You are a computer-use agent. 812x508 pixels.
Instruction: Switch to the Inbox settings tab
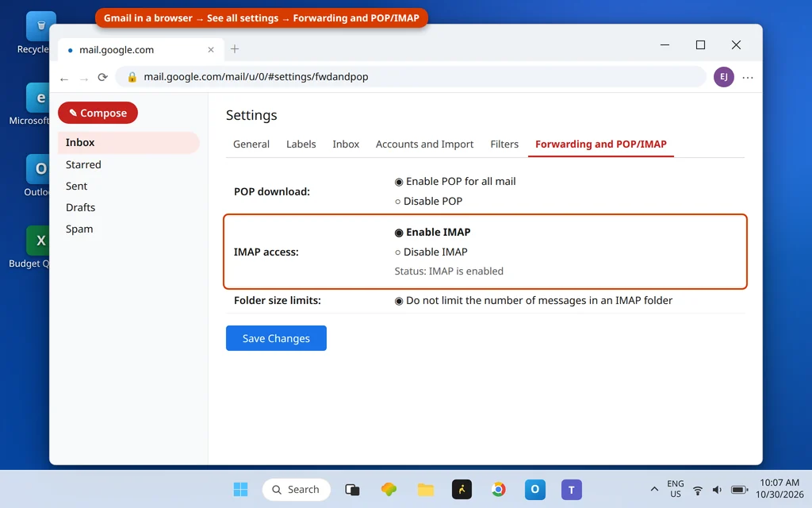[x=346, y=144]
